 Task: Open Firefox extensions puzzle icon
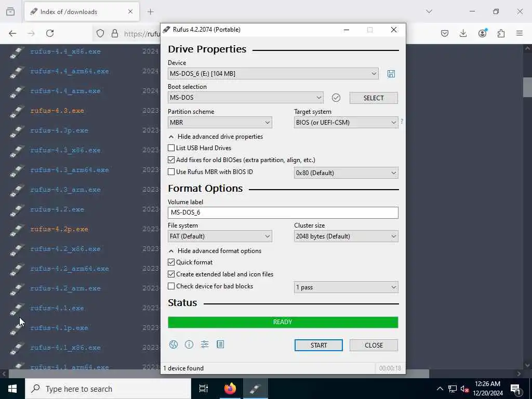pyautogui.click(x=501, y=33)
